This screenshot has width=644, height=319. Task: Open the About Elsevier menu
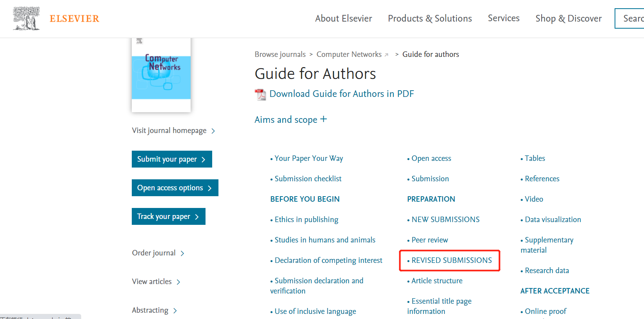pos(344,18)
